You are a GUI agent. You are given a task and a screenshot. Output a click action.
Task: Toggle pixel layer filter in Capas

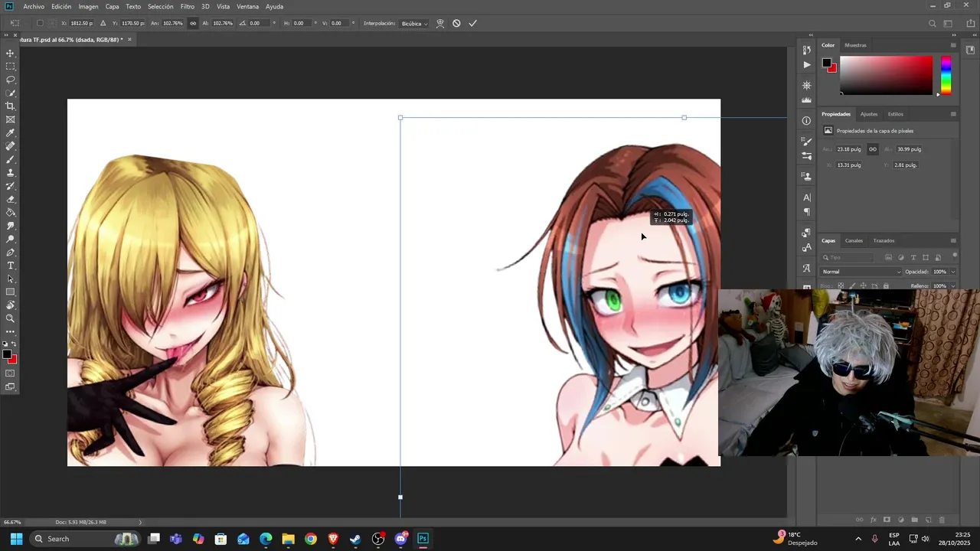(x=889, y=257)
